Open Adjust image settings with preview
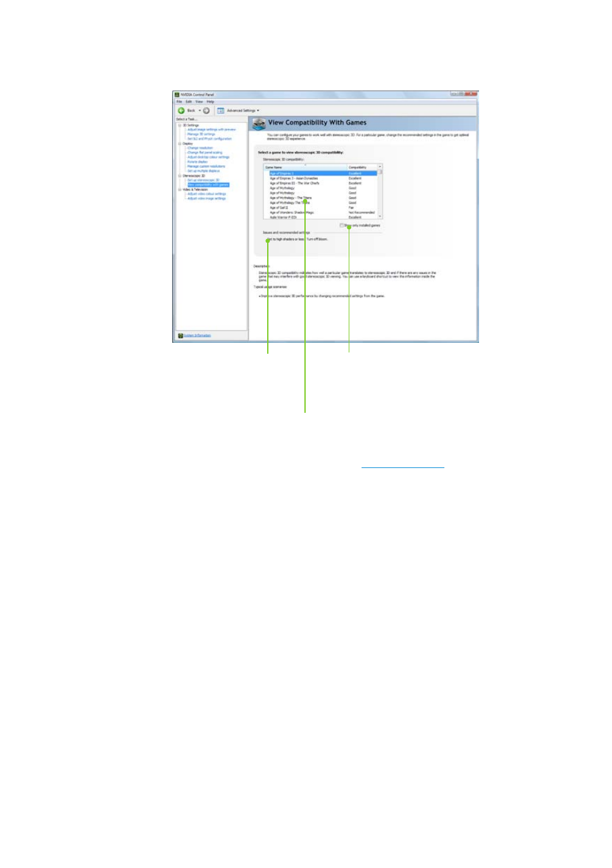612x868 pixels. [211, 130]
